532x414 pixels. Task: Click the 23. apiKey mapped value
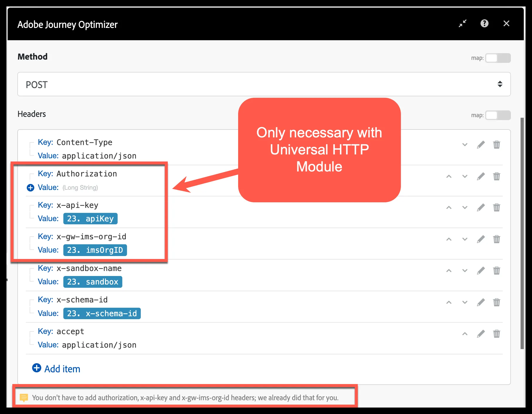coord(90,219)
